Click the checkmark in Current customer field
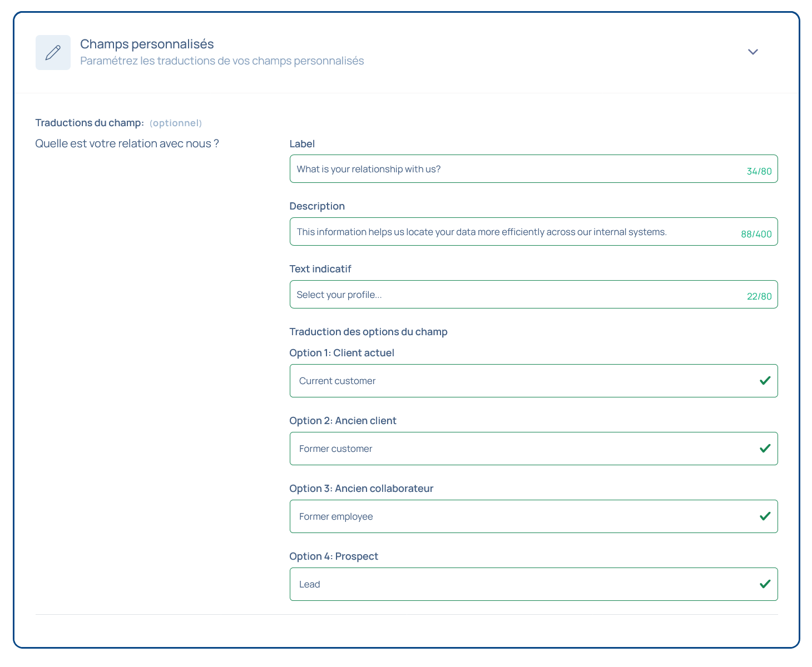 click(x=765, y=381)
